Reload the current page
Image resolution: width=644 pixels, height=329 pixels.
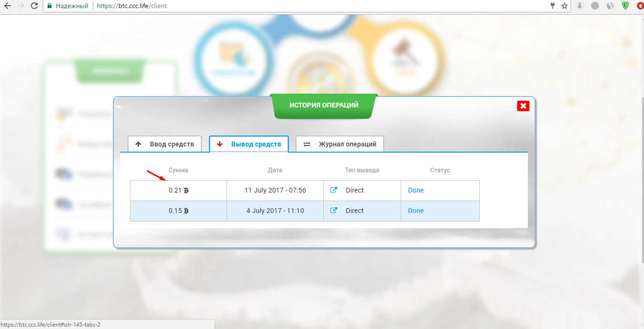[x=34, y=6]
